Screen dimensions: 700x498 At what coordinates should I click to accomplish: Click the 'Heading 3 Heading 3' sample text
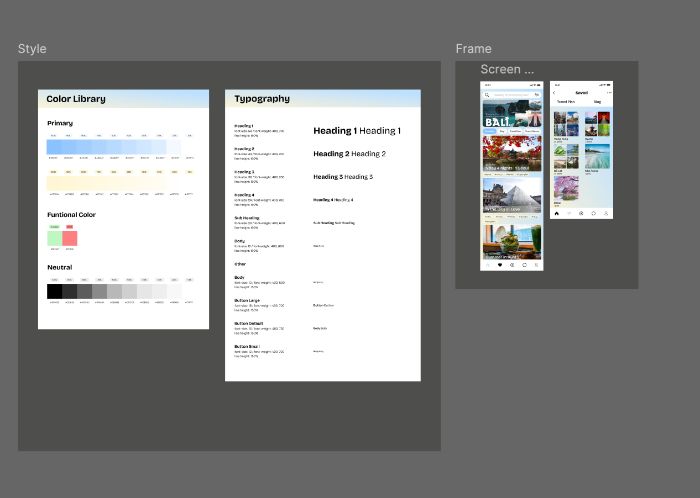coord(343,177)
